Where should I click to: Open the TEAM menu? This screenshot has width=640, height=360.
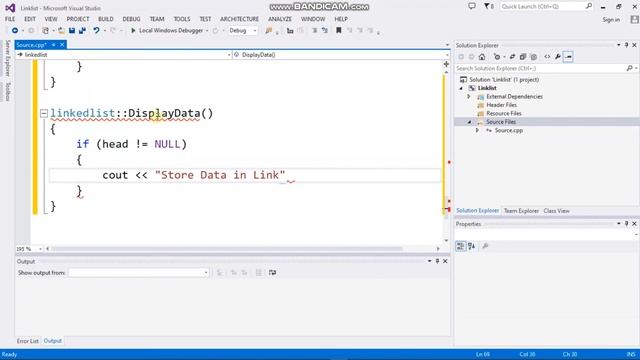click(157, 19)
